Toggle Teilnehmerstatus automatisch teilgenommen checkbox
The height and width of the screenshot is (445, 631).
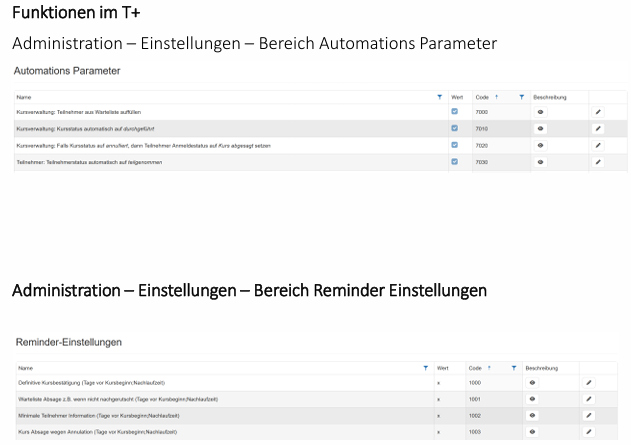455,161
